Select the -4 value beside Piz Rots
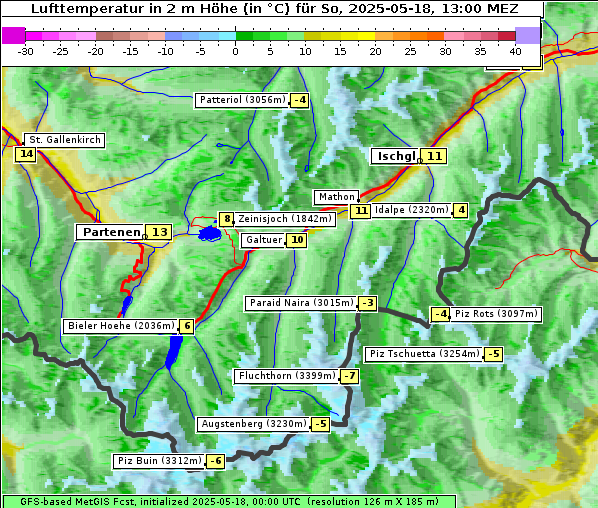Screen dimensions: 598x508 440,314
